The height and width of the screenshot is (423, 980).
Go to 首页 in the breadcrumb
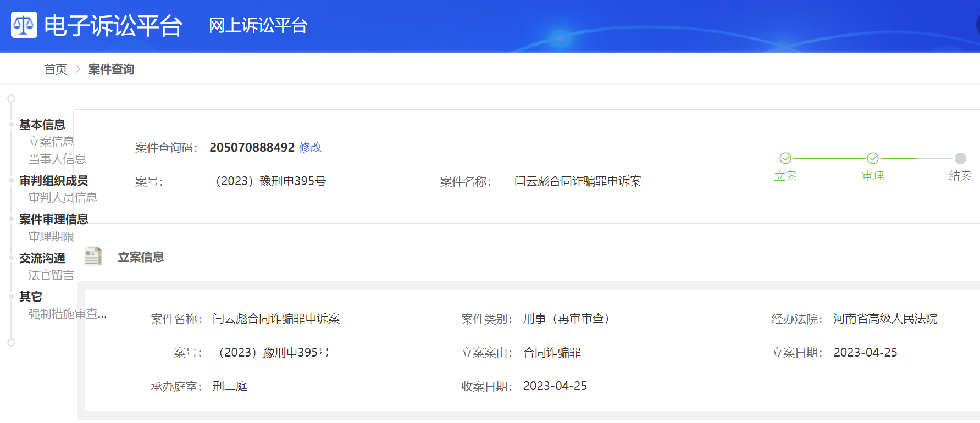pos(56,69)
